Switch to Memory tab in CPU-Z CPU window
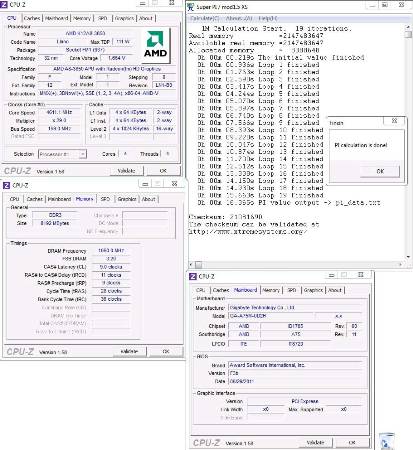413x450 pixels. click(82, 18)
